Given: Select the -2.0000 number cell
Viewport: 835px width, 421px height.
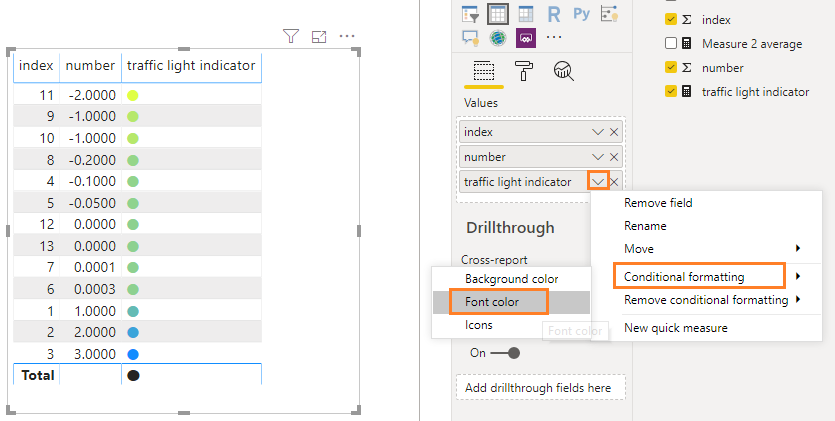Looking at the screenshot, I should point(91,95).
